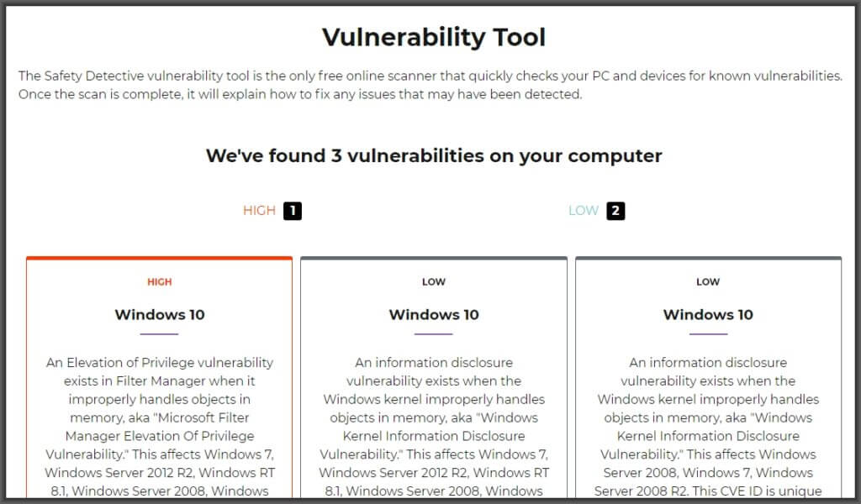
Task: Click the "We've found 3 vulnerabilities" heading
Action: 434,156
